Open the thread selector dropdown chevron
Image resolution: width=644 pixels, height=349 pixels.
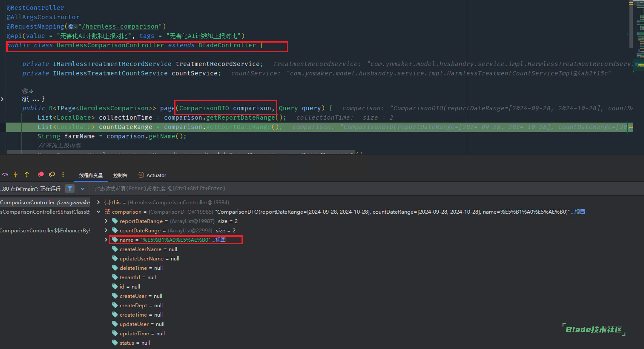tap(82, 189)
